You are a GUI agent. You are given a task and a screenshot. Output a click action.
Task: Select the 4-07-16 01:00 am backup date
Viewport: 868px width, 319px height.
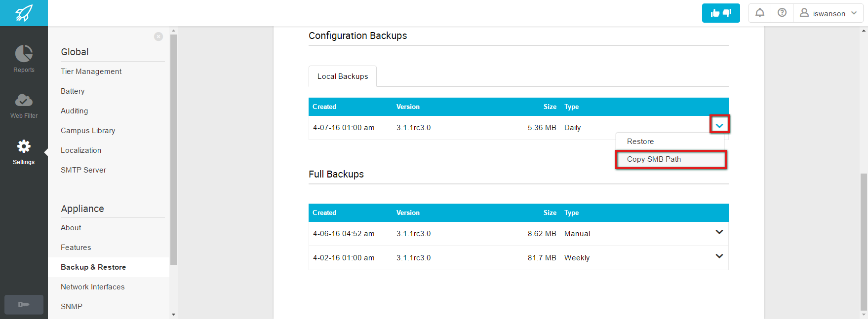pos(344,128)
